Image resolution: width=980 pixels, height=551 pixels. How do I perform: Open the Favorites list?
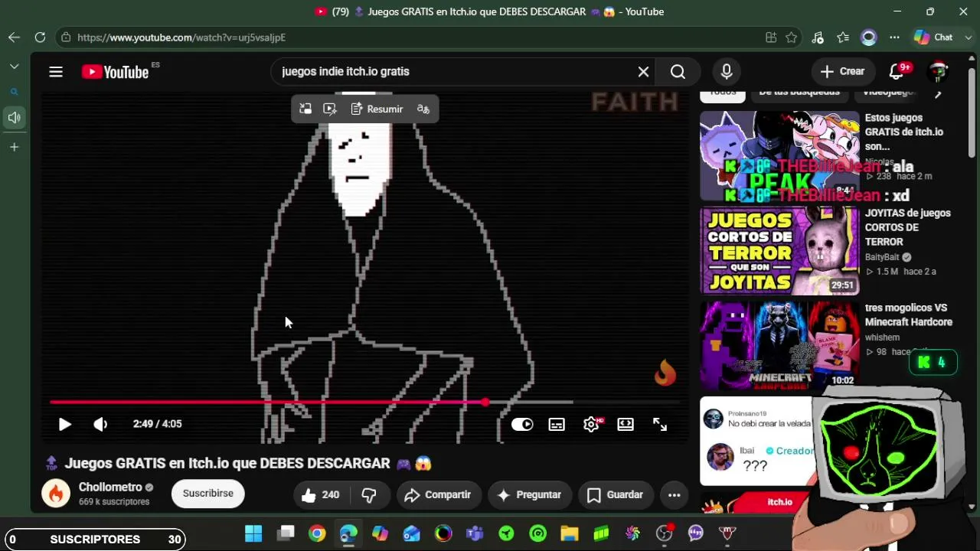[843, 37]
